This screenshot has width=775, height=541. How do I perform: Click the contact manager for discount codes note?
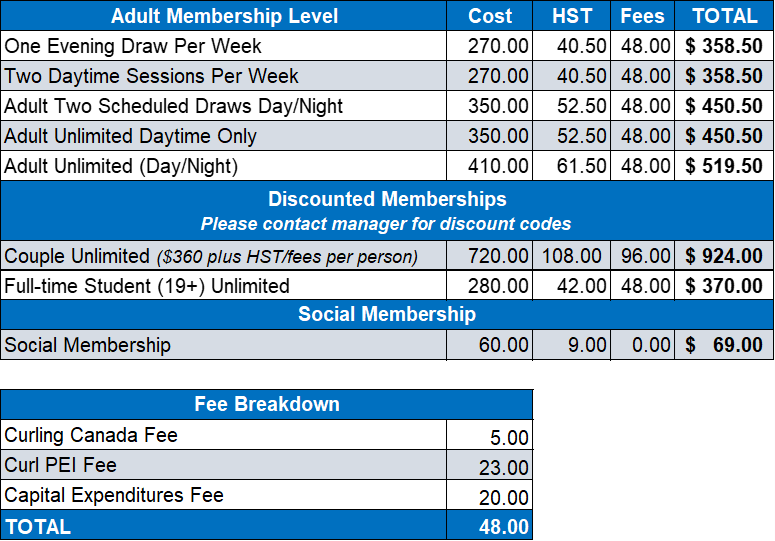[x=387, y=224]
